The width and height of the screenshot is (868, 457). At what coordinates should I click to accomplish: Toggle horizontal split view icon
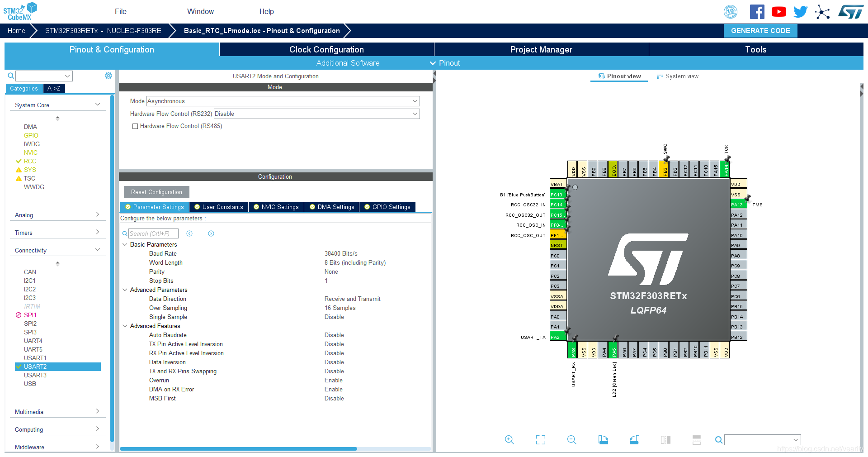click(x=697, y=440)
